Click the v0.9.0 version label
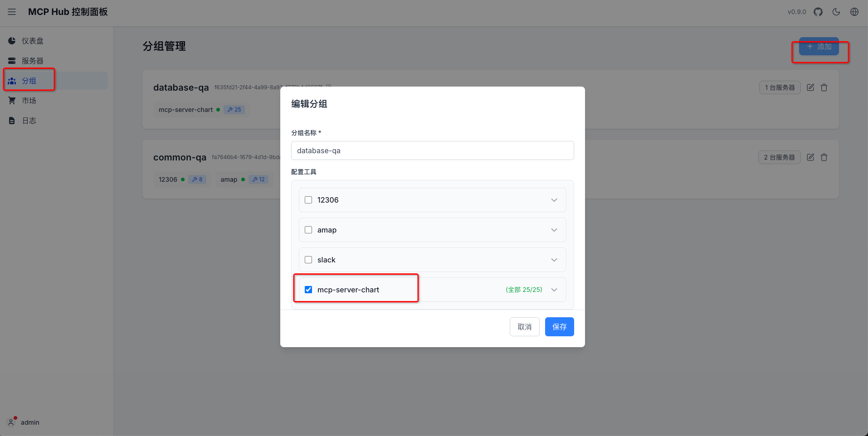This screenshot has width=868, height=436. 797,12
